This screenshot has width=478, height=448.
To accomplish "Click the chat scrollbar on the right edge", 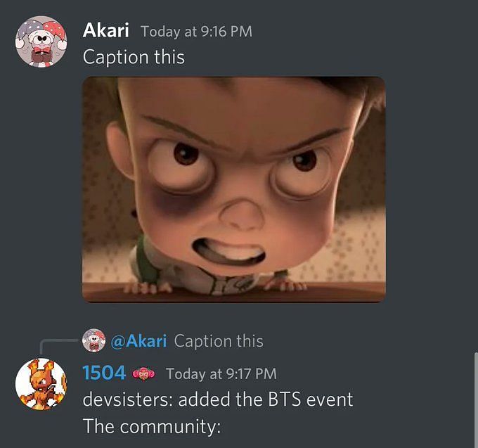I will pos(476,400).
